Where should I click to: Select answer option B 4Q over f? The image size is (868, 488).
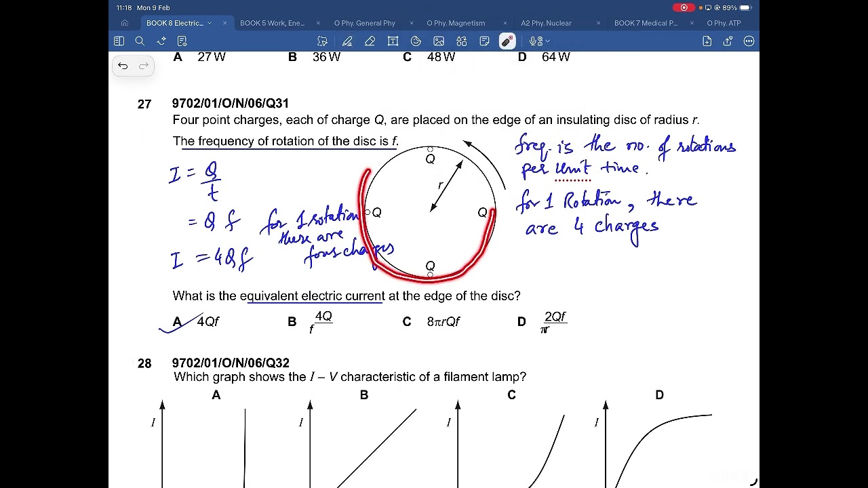click(310, 322)
